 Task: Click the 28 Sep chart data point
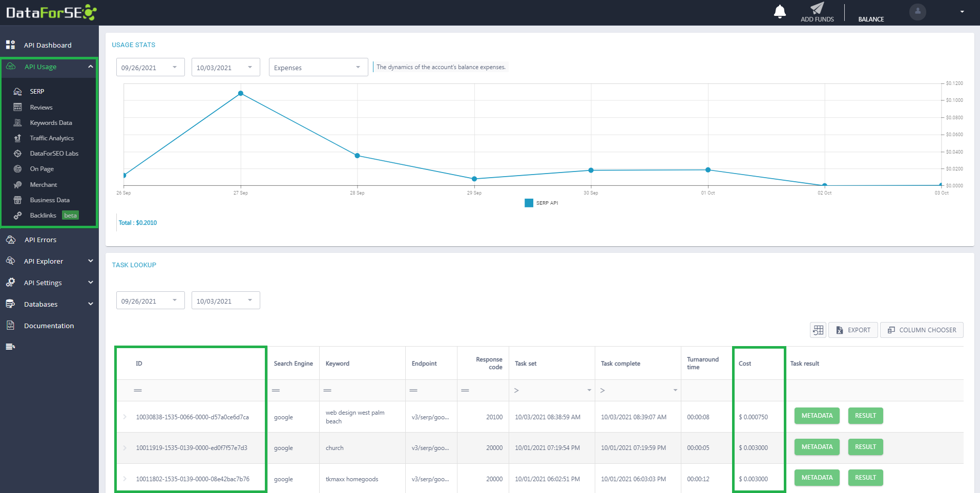[x=357, y=156]
